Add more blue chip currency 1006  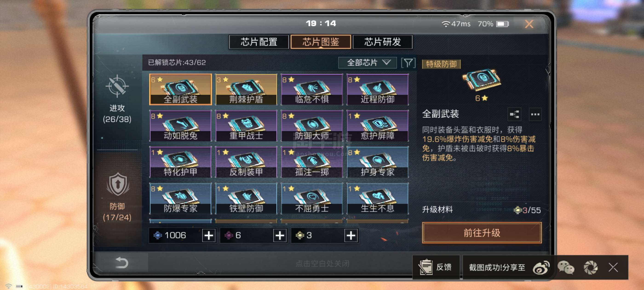(x=209, y=235)
